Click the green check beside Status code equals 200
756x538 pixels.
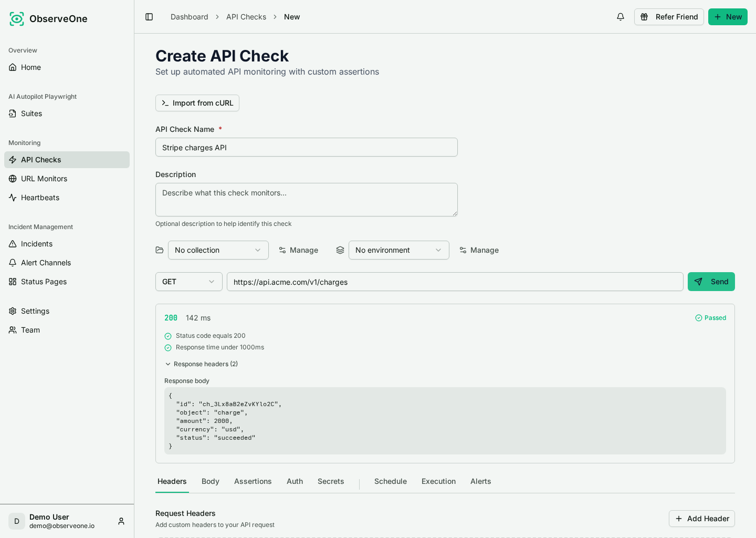point(168,336)
